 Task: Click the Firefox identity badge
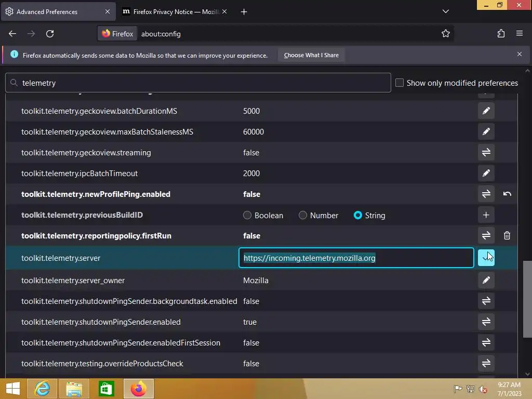(117, 34)
